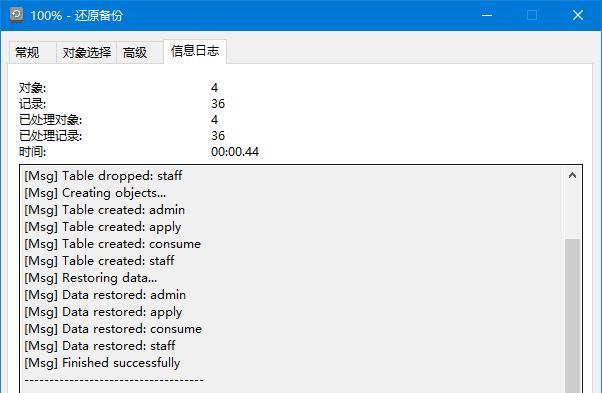This screenshot has width=602, height=393.
Task: Select log line 'Data restored: staff'
Action: point(99,346)
